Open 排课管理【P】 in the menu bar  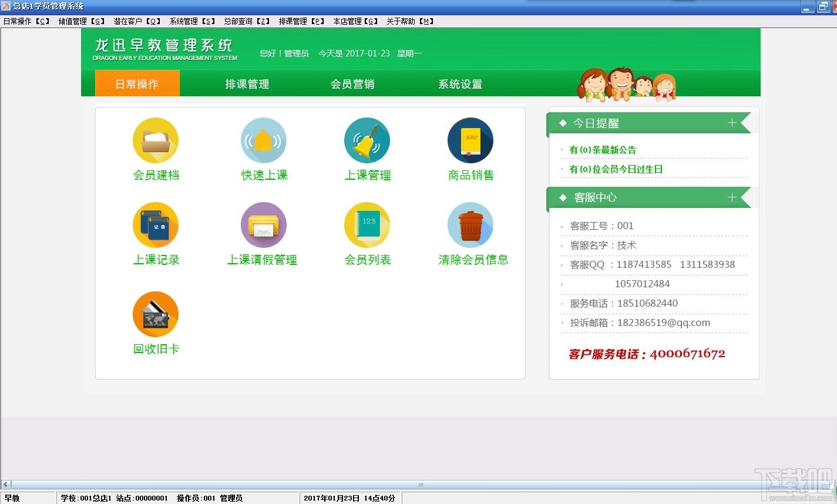302,21
